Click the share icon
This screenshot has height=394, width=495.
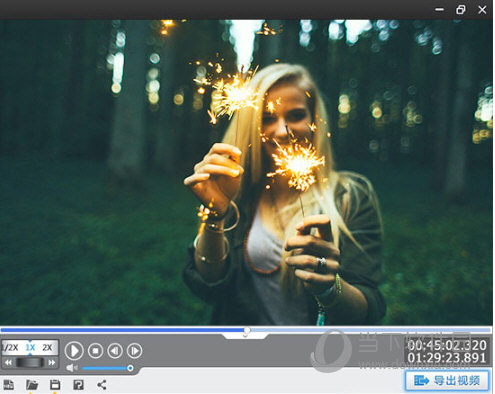click(102, 385)
